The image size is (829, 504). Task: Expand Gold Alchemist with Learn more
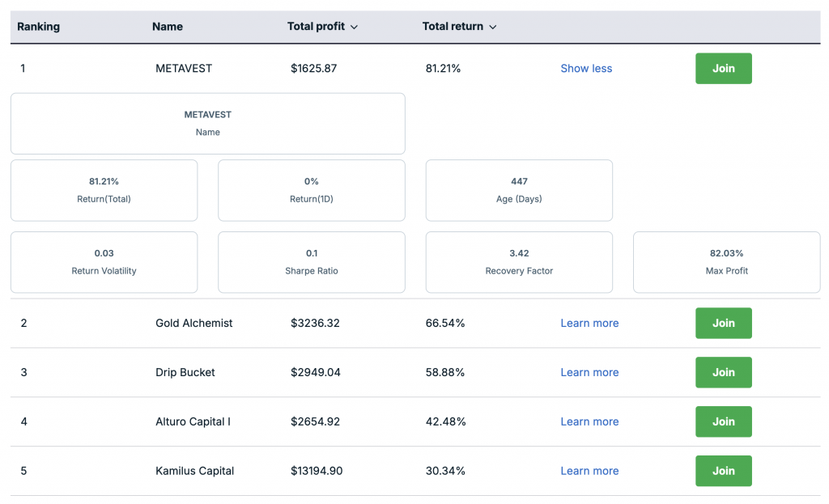[589, 323]
